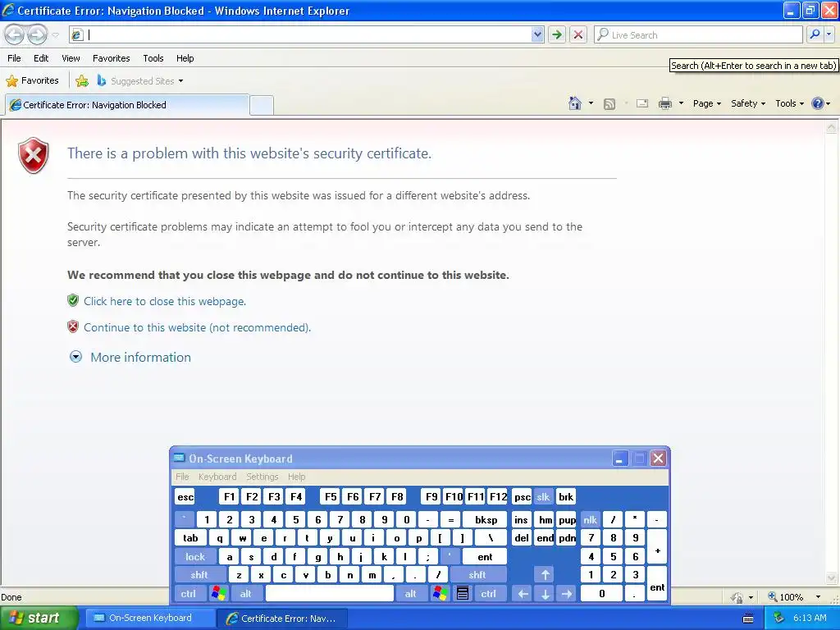The height and width of the screenshot is (630, 840).
Task: Click the bksp key
Action: [x=486, y=519]
